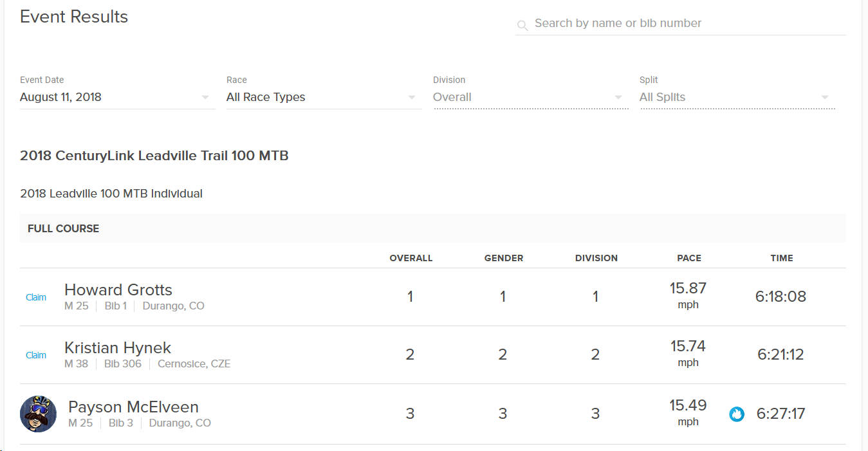Click pace value 15.49 mph
Screen dimensions: 868x451
[x=688, y=412]
